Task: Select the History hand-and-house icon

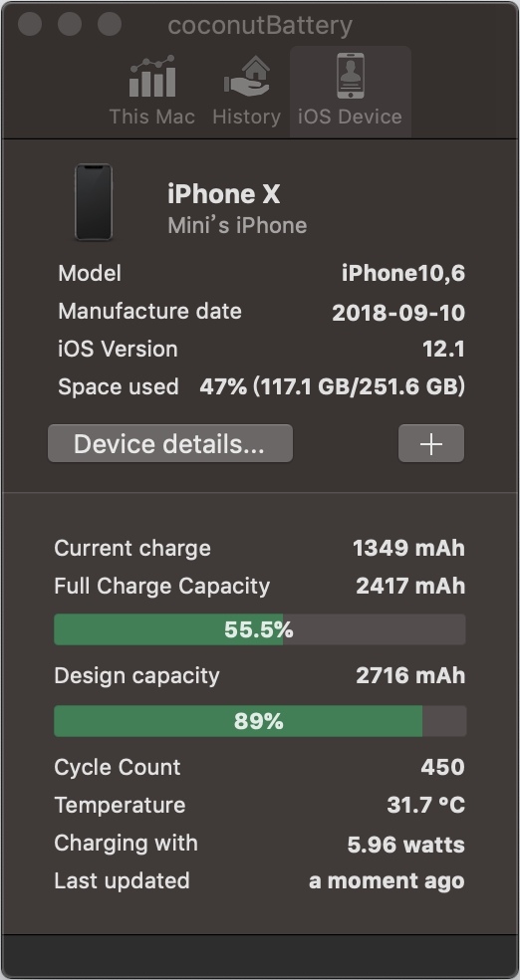Action: (x=247, y=77)
